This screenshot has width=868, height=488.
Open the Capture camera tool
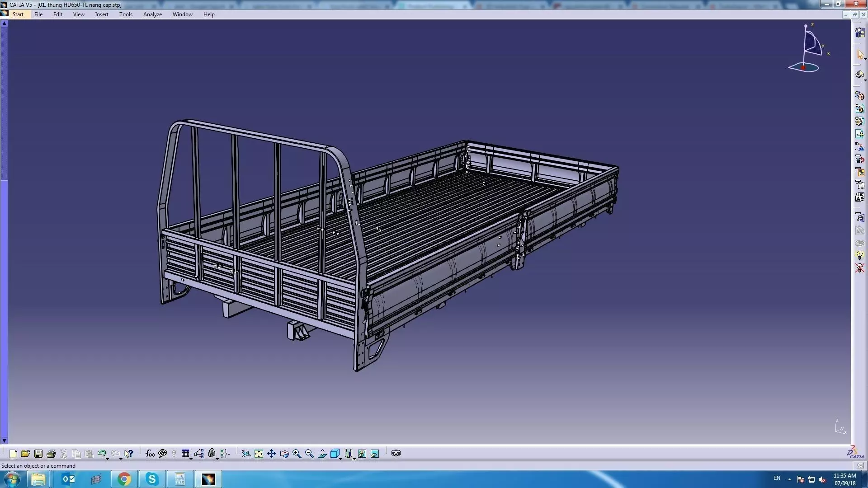coord(396,453)
